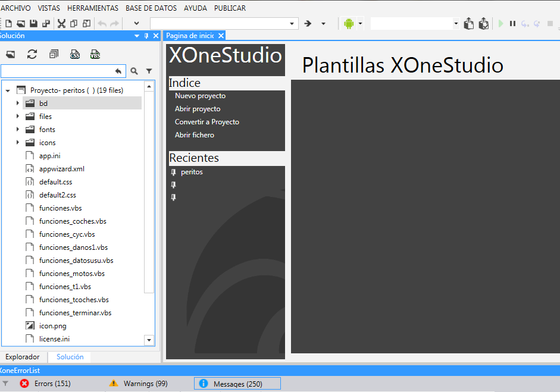560x392 pixels.
Task: Click the back arrow inside the search box
Action: coord(118,71)
